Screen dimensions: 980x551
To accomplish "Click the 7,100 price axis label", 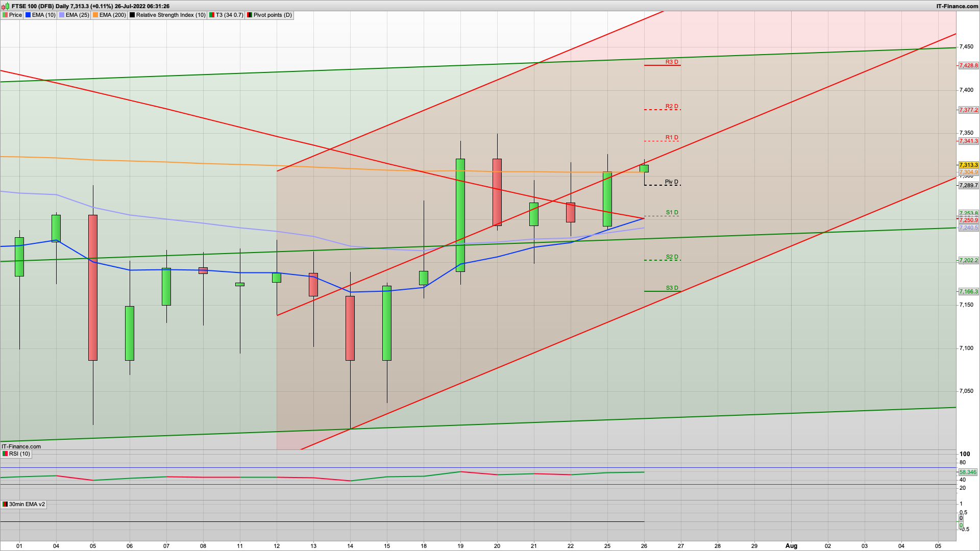I will [x=966, y=348].
